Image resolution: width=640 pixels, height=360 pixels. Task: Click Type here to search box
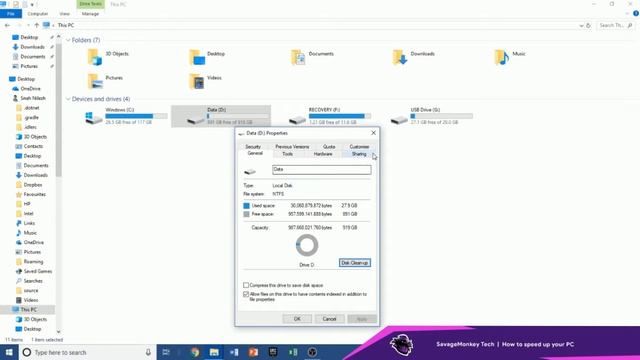click(x=88, y=352)
